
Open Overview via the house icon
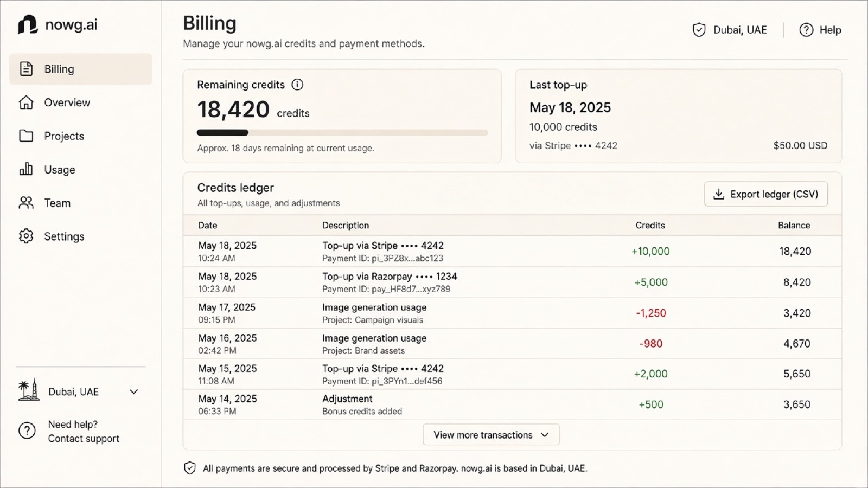click(26, 102)
